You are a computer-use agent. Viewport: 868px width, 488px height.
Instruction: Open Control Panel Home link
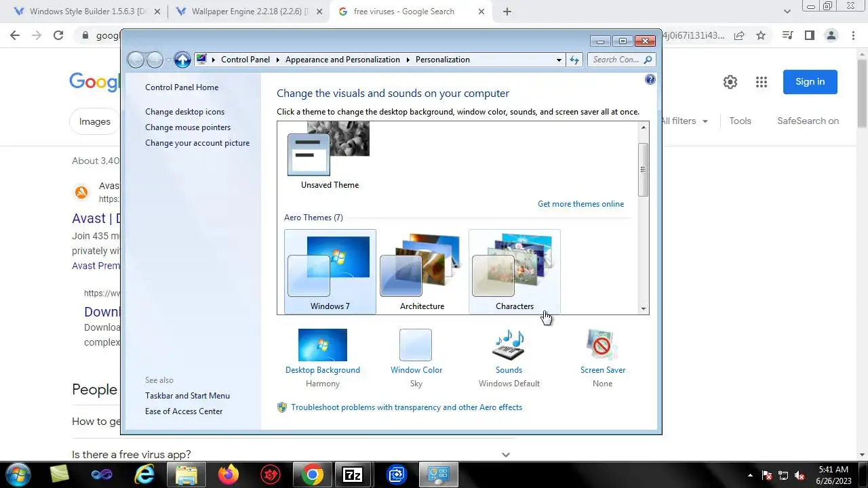[x=182, y=87]
